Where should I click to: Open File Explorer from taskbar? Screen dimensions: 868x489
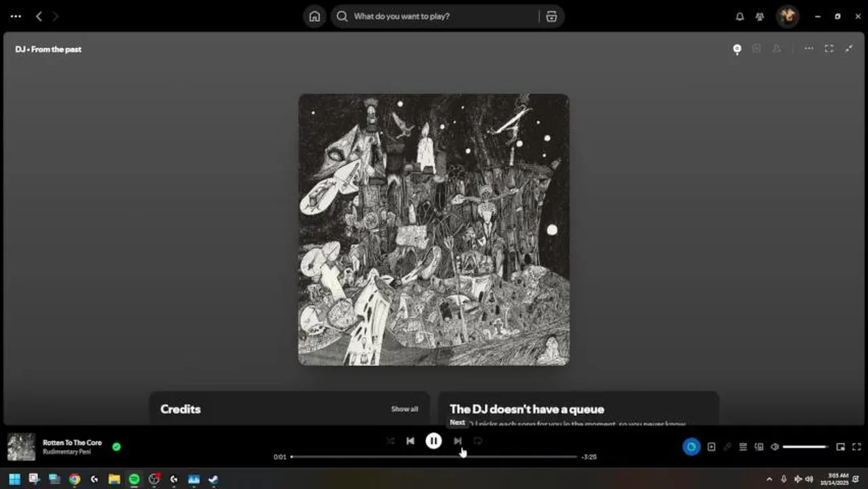click(x=114, y=479)
